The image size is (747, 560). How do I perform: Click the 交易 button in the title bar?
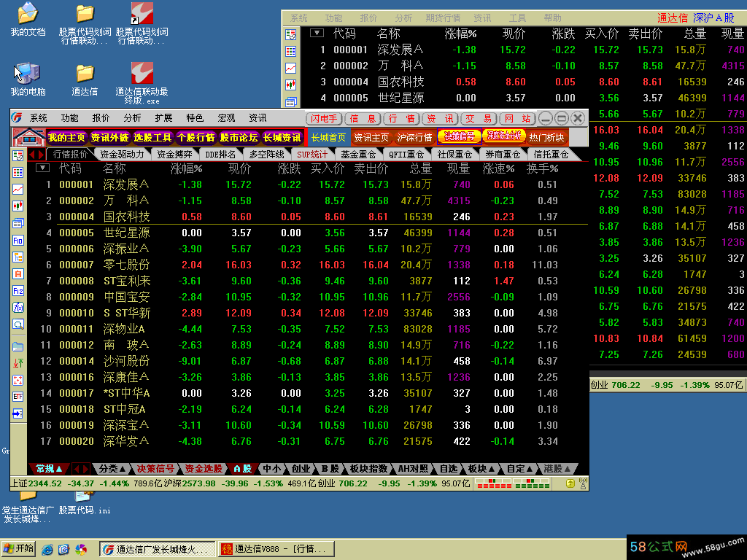coord(479,118)
